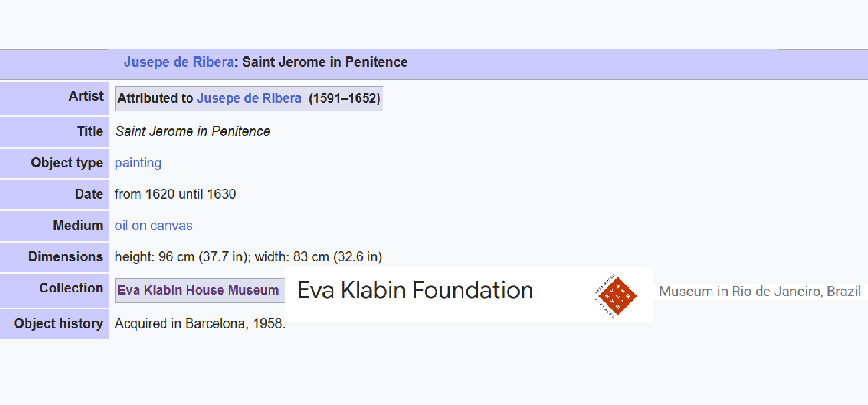
Task: Select the italic Saint Jerome in Penitence title
Action: click(192, 131)
